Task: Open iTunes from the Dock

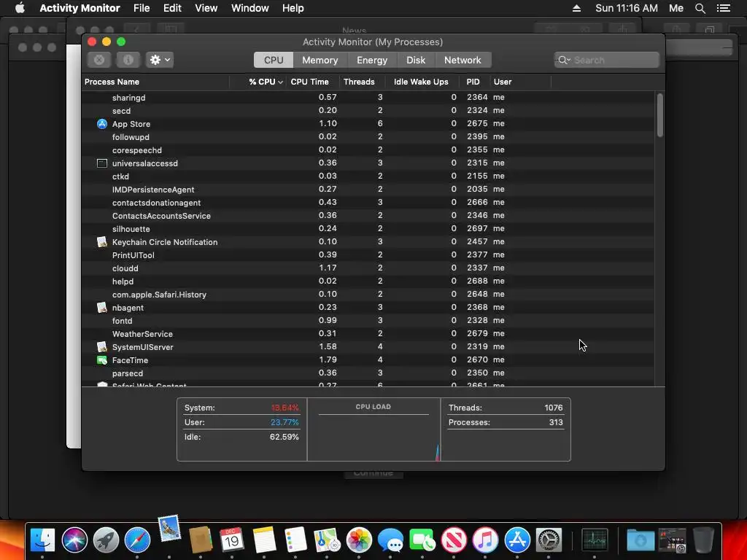Action: point(485,540)
